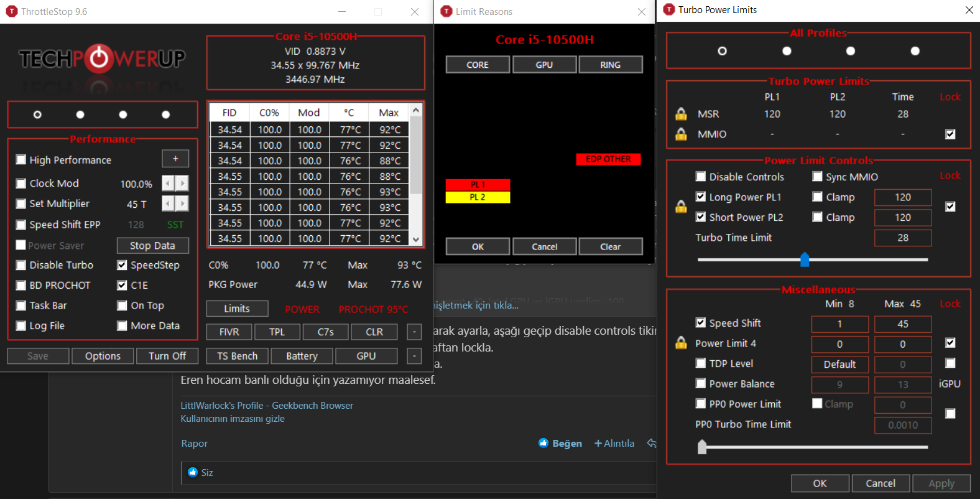Open the Limits window button
This screenshot has height=499, width=980.
click(237, 309)
